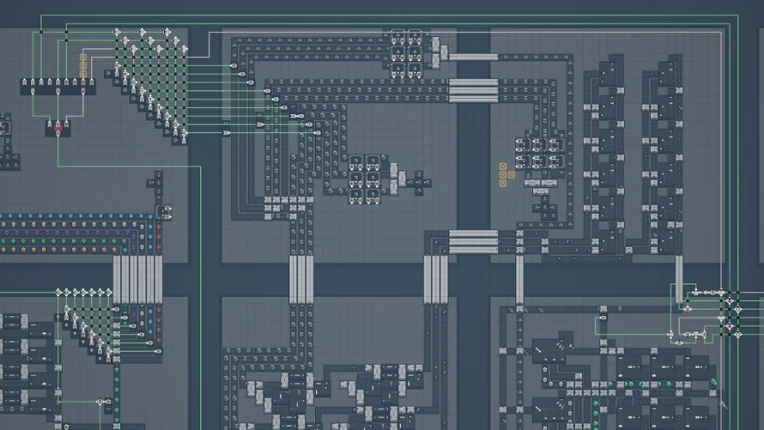Select the arrow building ending the lowest green wire
This screenshot has width=764, height=430.
[x=226, y=132]
